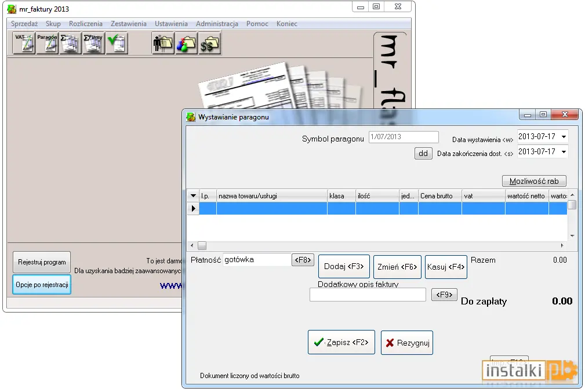Click the klasa column header
585x392 pixels.
tap(341, 196)
